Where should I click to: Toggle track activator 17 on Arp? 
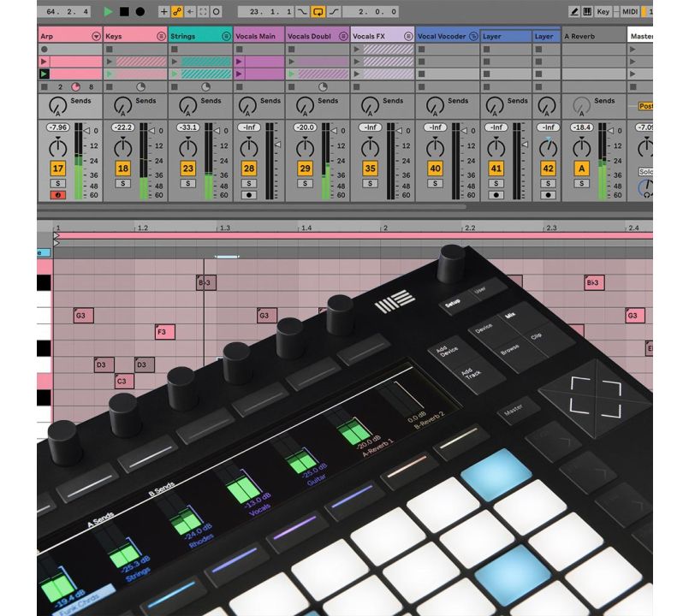pos(58,169)
